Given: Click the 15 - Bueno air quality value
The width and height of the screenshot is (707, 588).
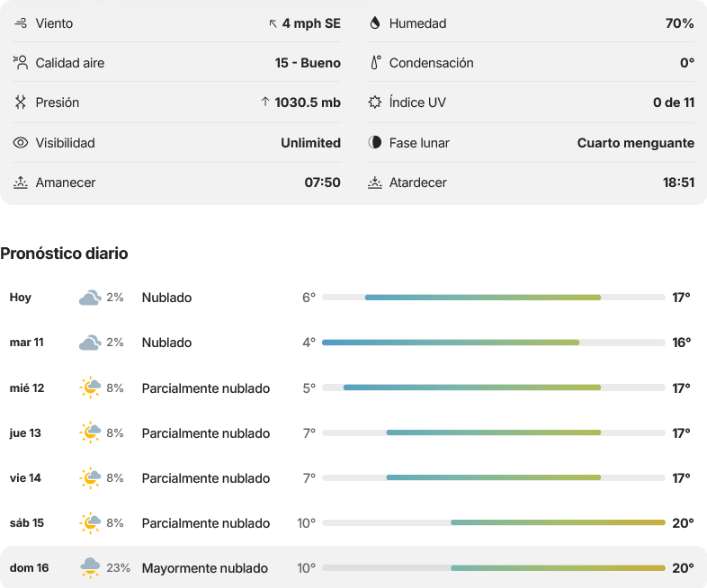Looking at the screenshot, I should (308, 63).
